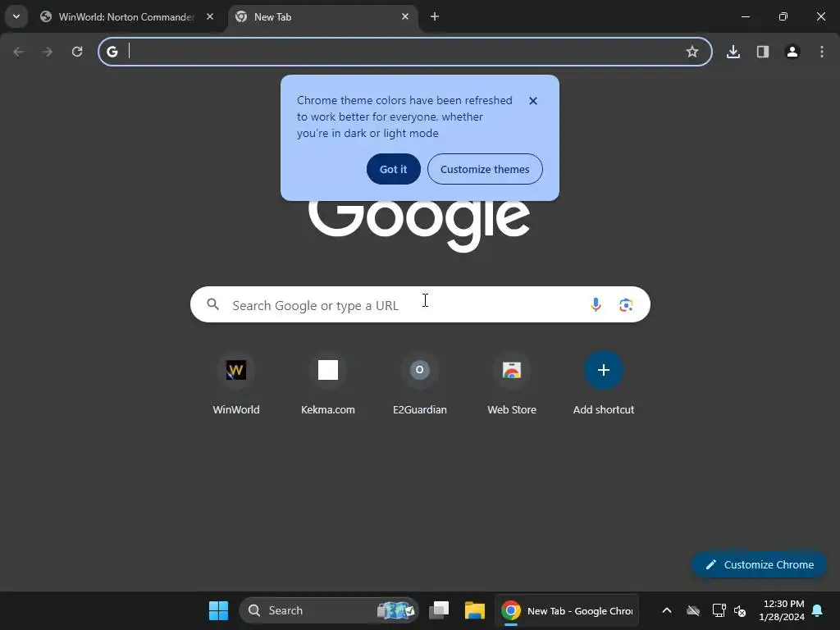Image resolution: width=840 pixels, height=630 pixels.
Task: Focus the Search Google or type a URL box
Action: coord(420,304)
